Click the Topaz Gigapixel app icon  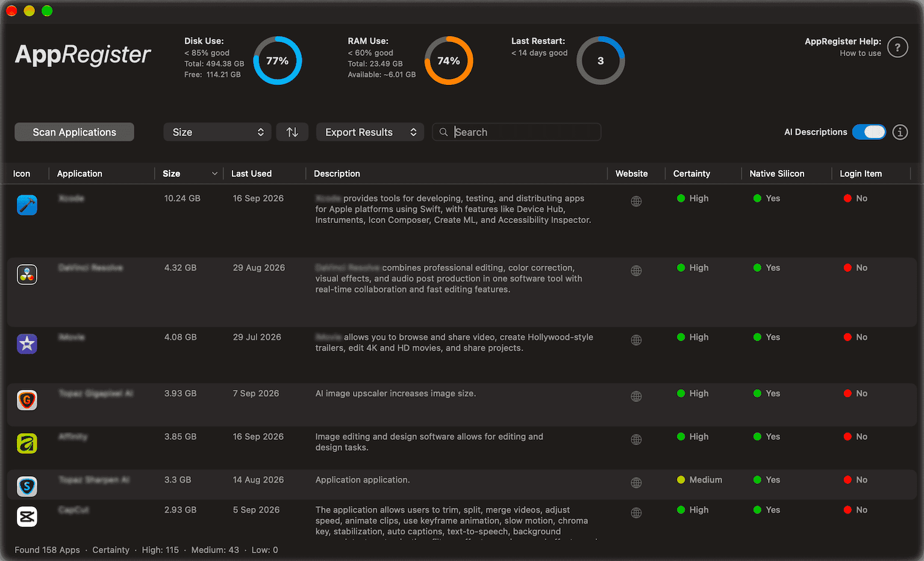[x=27, y=400]
